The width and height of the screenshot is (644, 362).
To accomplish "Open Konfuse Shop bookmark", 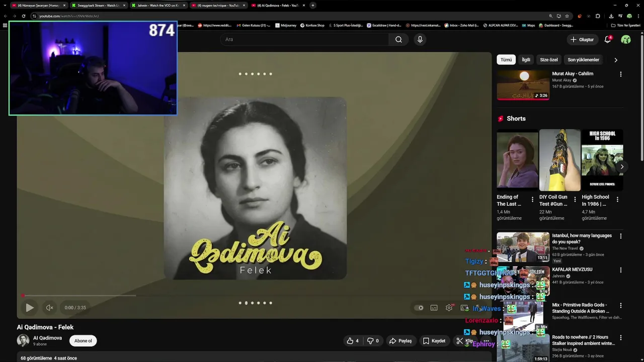I will coord(312,25).
